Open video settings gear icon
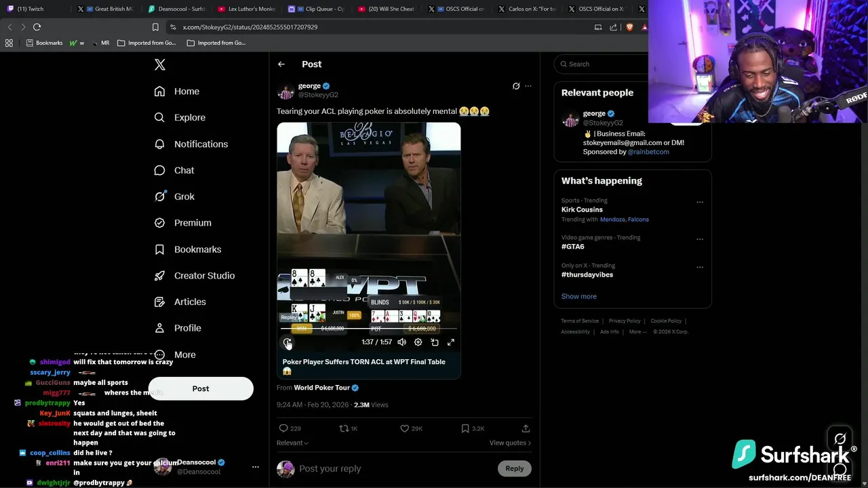Image resolution: width=868 pixels, height=488 pixels. (x=418, y=342)
